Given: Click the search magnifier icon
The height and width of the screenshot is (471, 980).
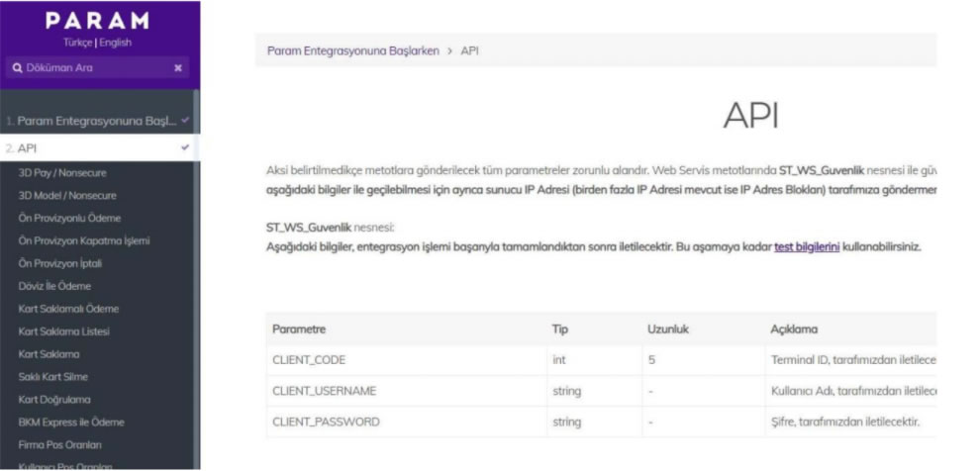Looking at the screenshot, I should [x=18, y=68].
